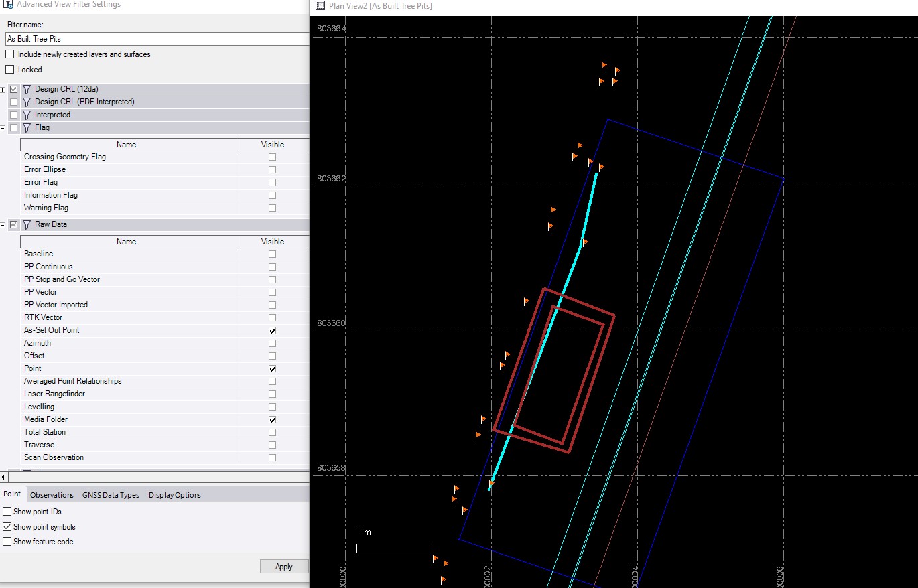Click the topmost orange flag marker in plan view

(604, 66)
